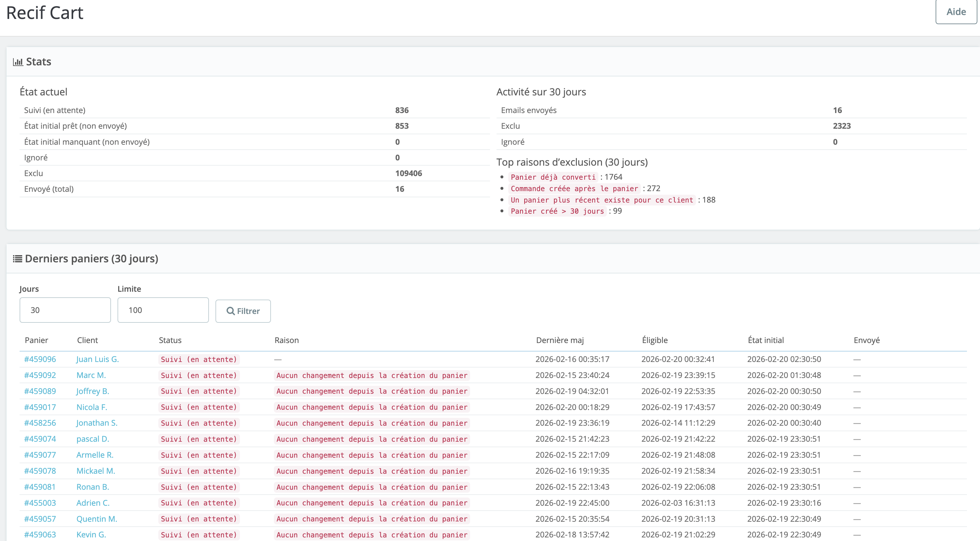Screen dimensions: 980x541
Task: Click the Panier column header
Action: (37, 340)
